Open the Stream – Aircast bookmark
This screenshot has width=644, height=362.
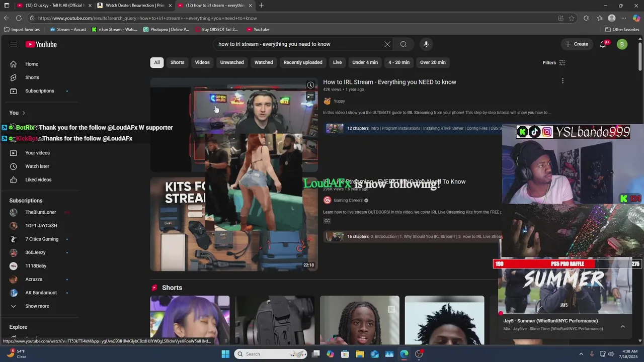pos(67,30)
